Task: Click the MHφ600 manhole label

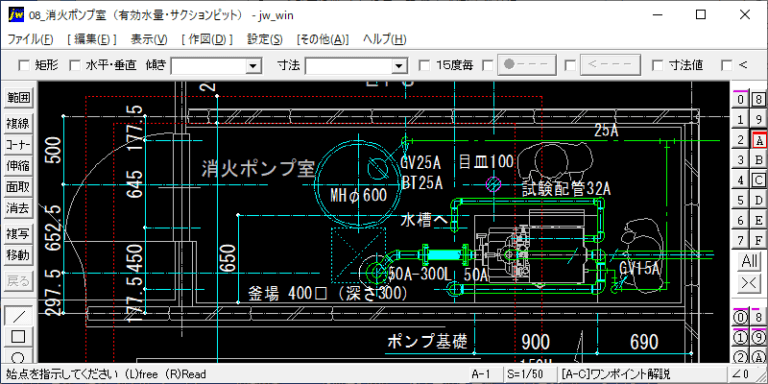Action: coord(359,196)
